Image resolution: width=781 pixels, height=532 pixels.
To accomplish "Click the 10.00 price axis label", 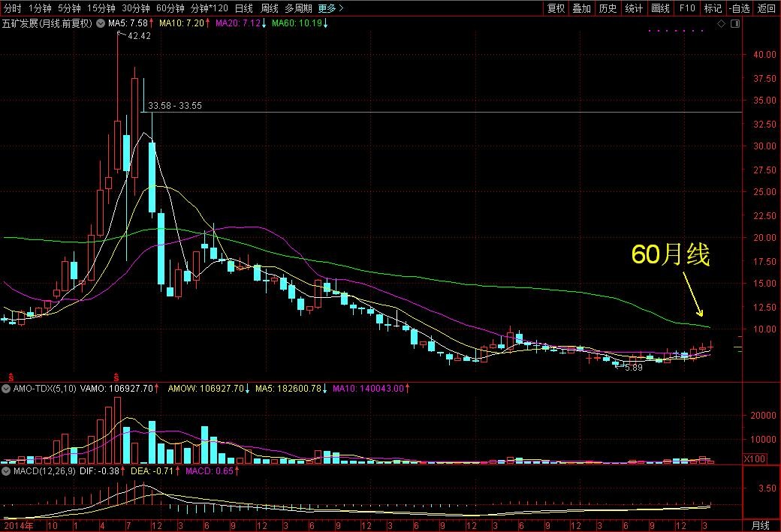I will (x=764, y=329).
